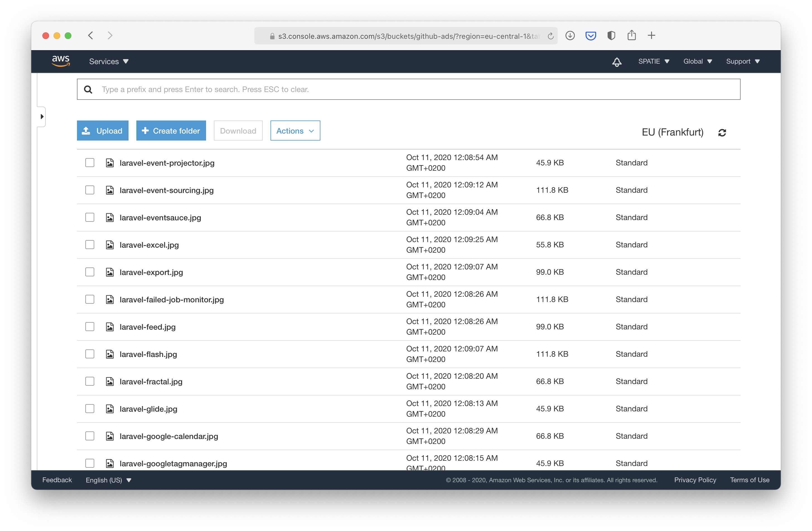Click the AWS logo home icon
Screen dimensions: 812x531
coord(61,61)
